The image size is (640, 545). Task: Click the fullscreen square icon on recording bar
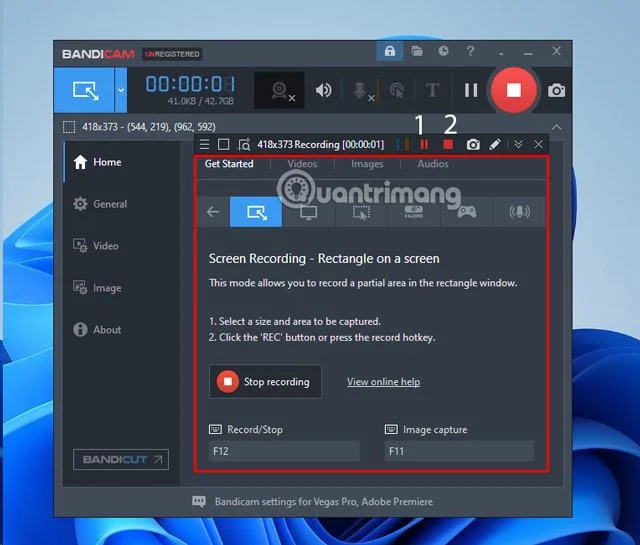coord(223,145)
